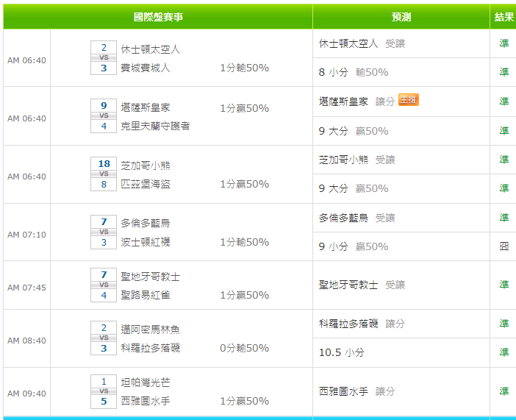
Task: Click 聖地牙哥教士 受讓 prediction
Action: [362, 285]
